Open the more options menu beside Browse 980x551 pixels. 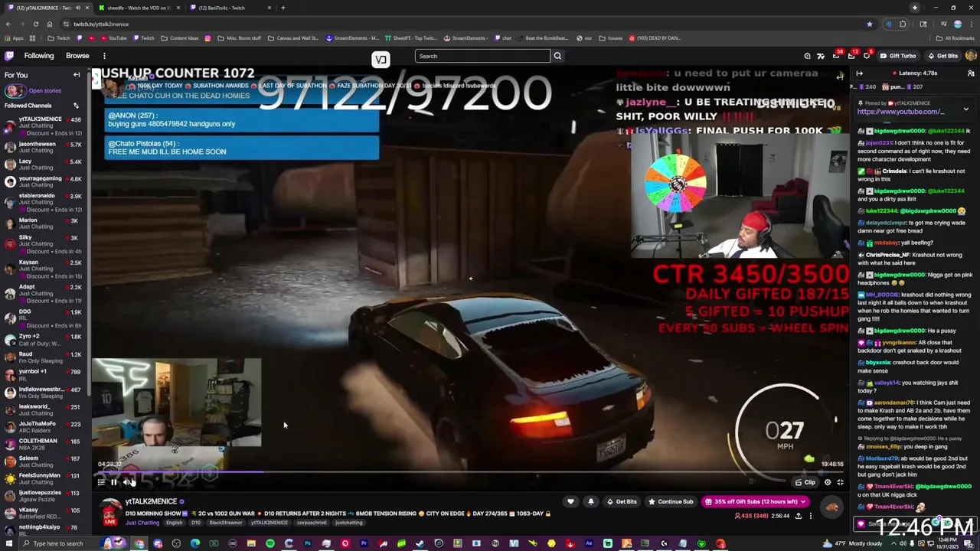(104, 56)
